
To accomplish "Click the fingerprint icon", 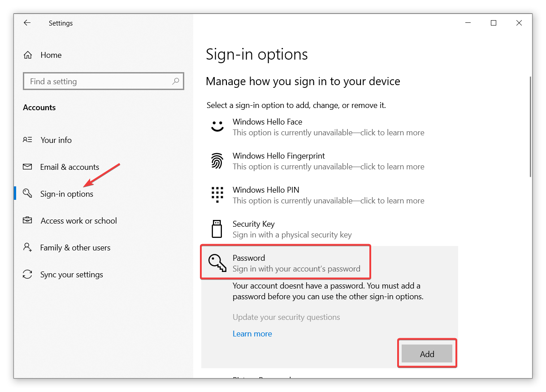I will 217,161.
